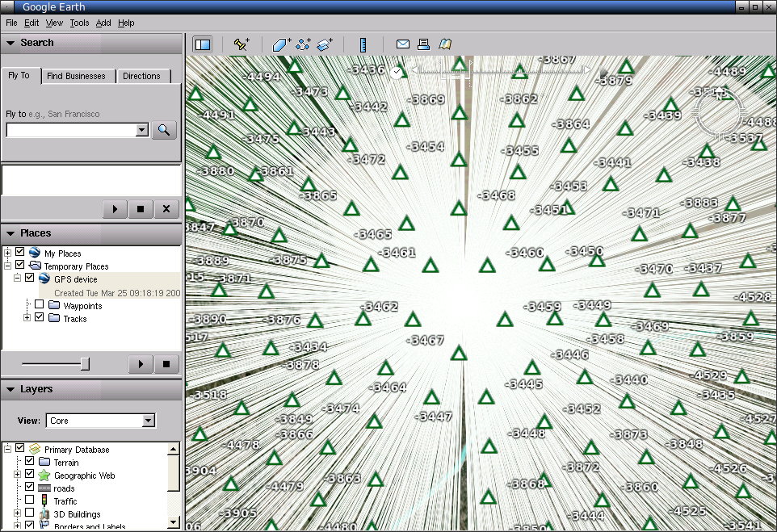Stop the Places tour
The image size is (777, 532).
tap(166, 364)
